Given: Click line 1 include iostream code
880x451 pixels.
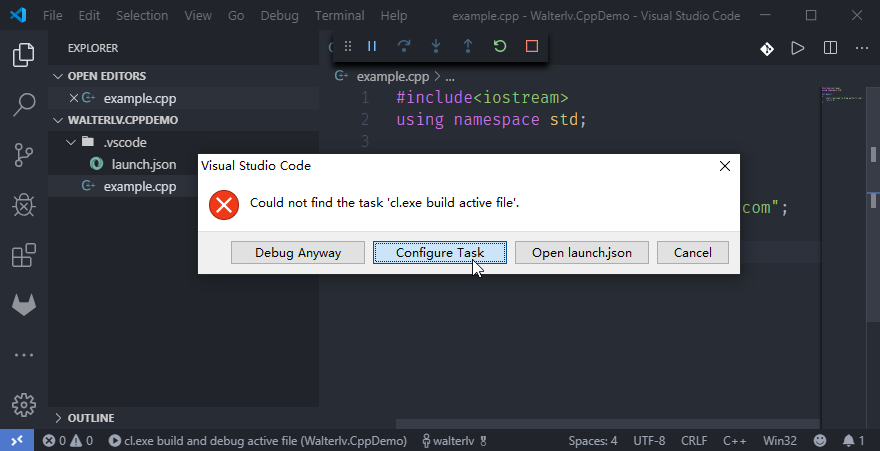Looking at the screenshot, I should (482, 98).
